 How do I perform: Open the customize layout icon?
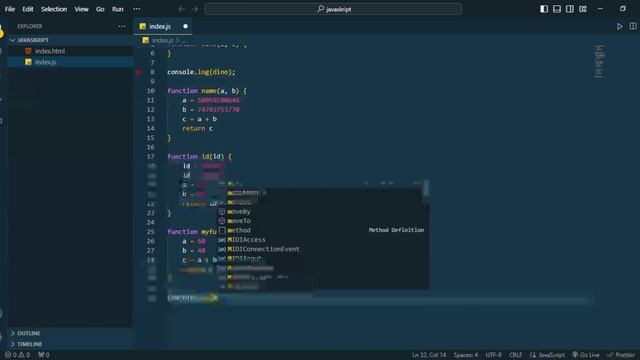(x=583, y=9)
